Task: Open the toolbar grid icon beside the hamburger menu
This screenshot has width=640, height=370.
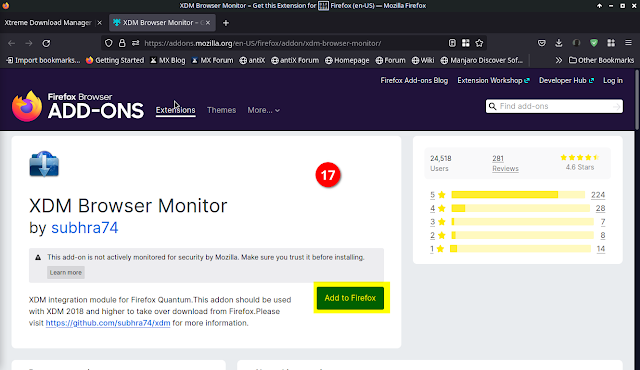Action: click(611, 43)
